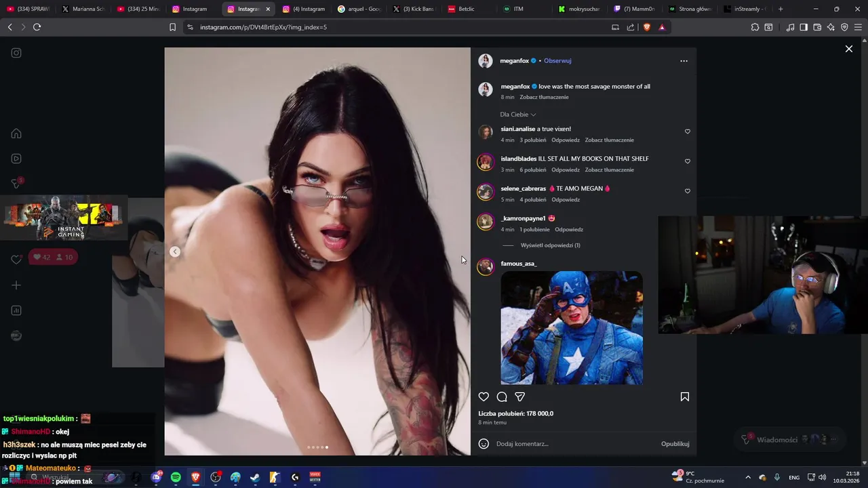Switch to the Kick Bans tab
868x488 pixels.
(x=414, y=9)
